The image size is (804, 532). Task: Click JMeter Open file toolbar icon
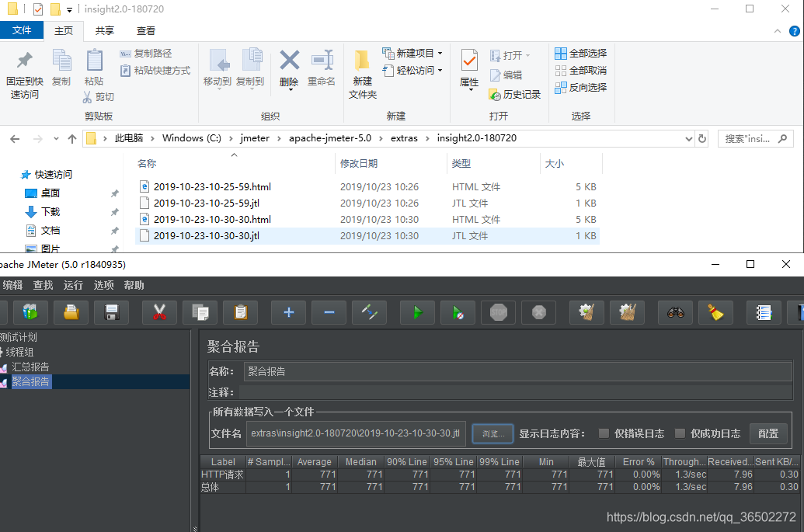71,312
